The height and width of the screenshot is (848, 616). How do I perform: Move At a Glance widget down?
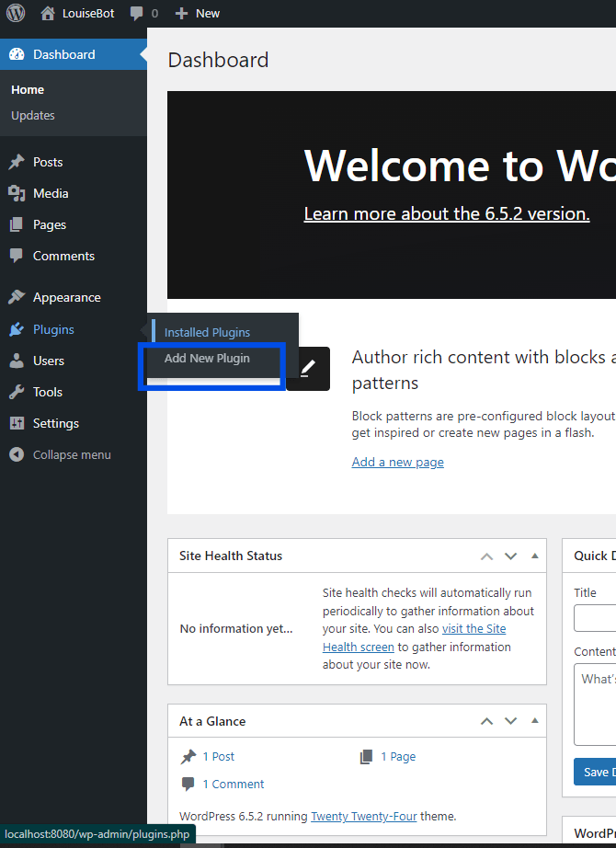coord(510,721)
